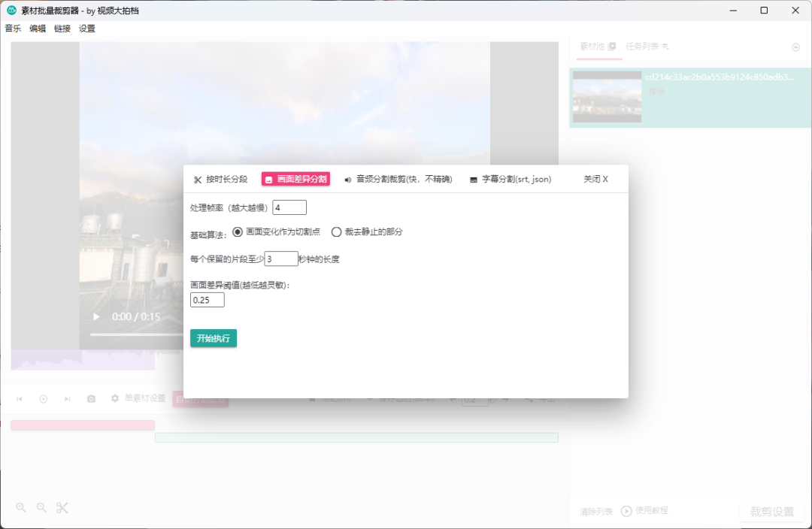
Task: Click the scissors cut icon at bottom
Action: tap(62, 508)
